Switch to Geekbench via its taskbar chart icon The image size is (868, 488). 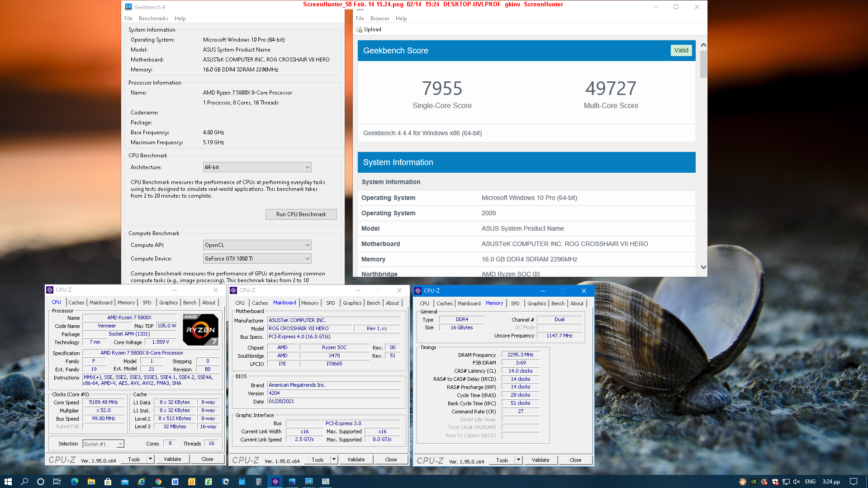click(x=309, y=481)
